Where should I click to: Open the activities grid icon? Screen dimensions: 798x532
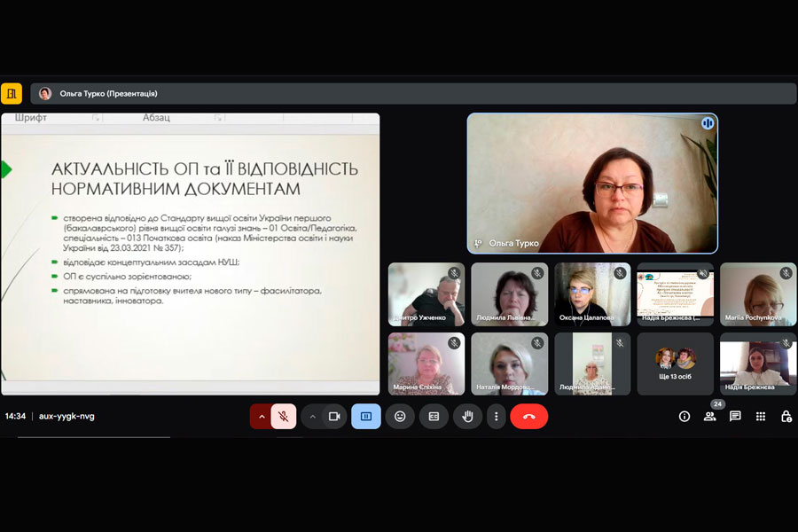[x=761, y=417]
